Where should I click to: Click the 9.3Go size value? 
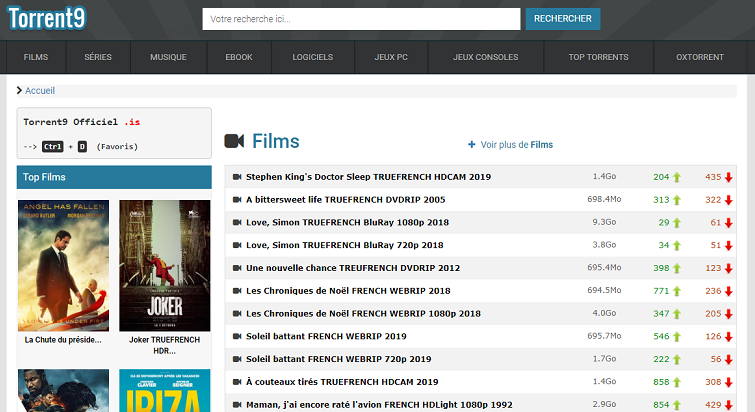point(604,222)
